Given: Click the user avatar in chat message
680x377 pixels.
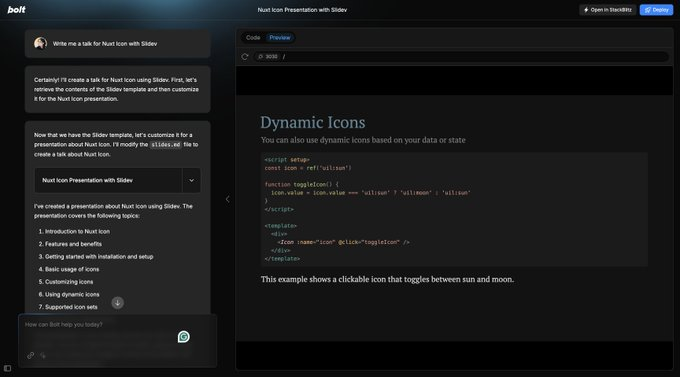Looking at the screenshot, I should pos(40,43).
